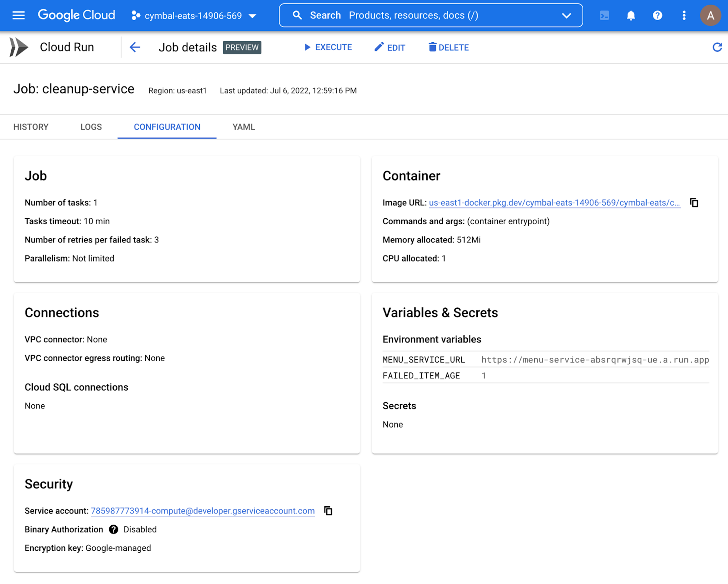This screenshot has height=584, width=728.
Task: Show Binary Authorization help tooltip
Action: pyautogui.click(x=113, y=529)
